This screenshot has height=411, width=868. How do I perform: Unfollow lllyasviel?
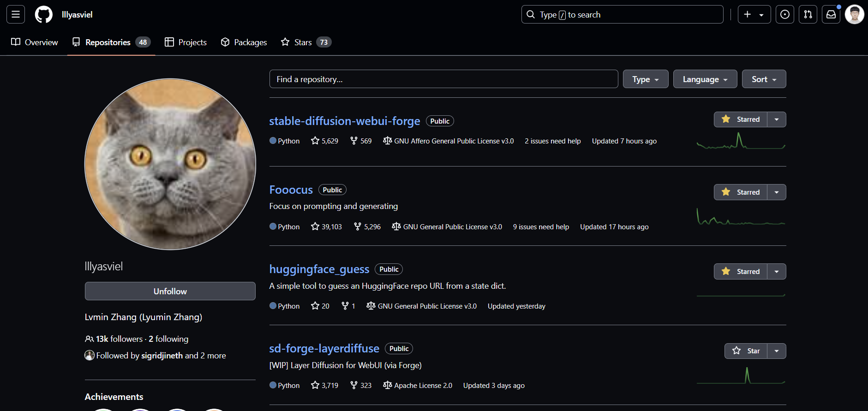(170, 291)
